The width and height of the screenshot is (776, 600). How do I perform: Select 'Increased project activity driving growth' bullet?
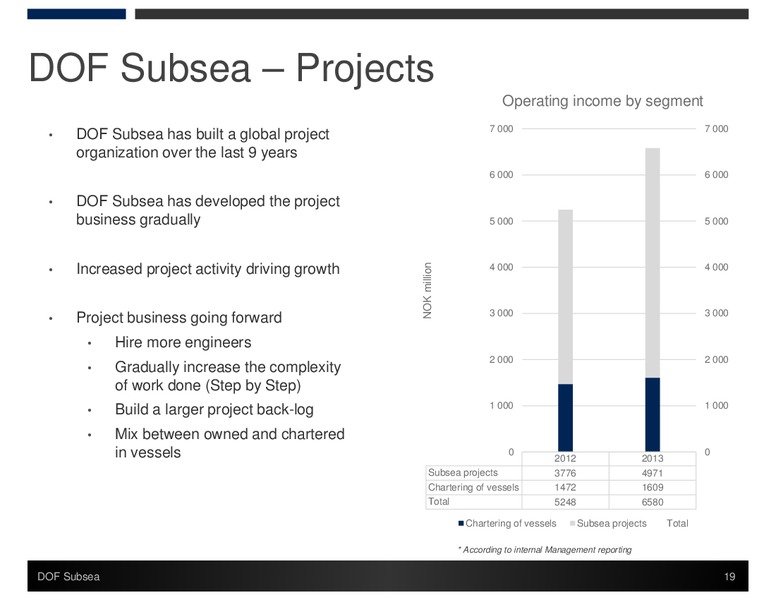click(x=208, y=269)
